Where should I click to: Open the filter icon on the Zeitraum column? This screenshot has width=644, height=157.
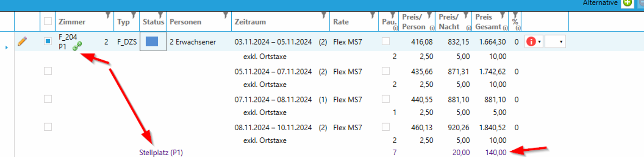(324, 15)
